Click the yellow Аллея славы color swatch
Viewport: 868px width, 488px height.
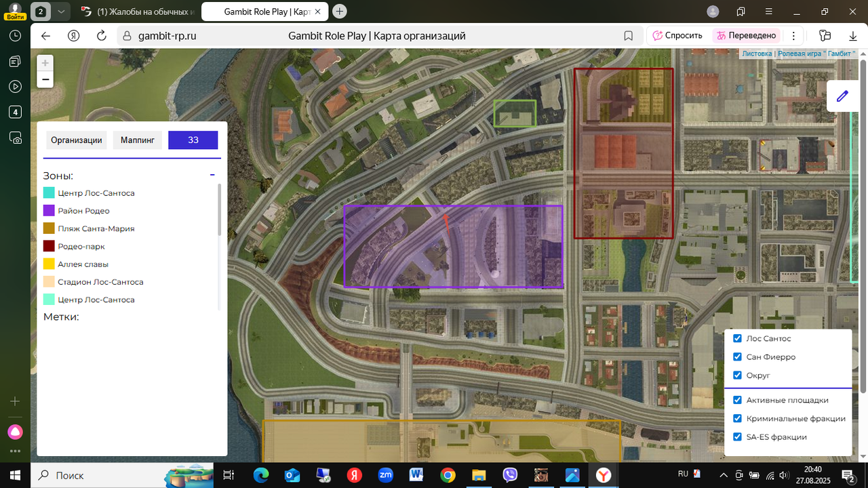[x=49, y=264]
